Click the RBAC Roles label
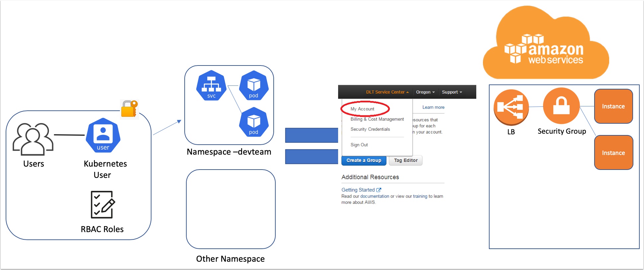The width and height of the screenshot is (644, 270). (102, 229)
